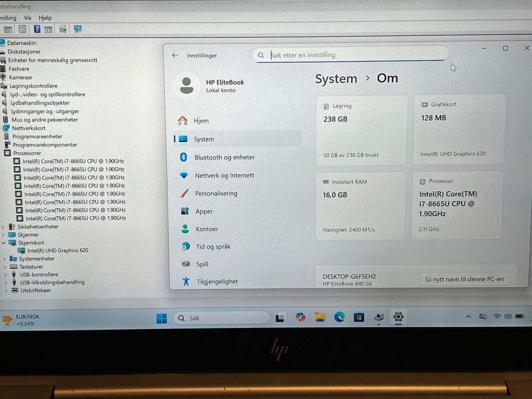This screenshot has height=399, width=532.
Task: Go back with the Settings back arrow
Action: pos(175,55)
